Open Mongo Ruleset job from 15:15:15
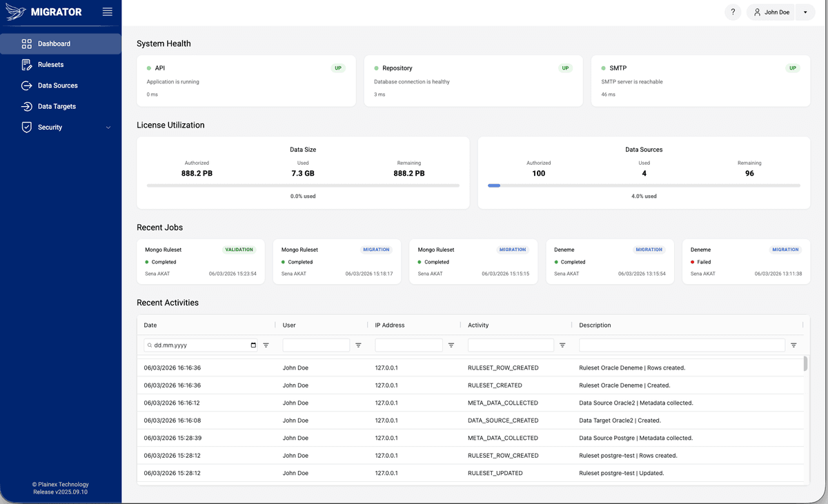The height and width of the screenshot is (504, 828). click(473, 262)
